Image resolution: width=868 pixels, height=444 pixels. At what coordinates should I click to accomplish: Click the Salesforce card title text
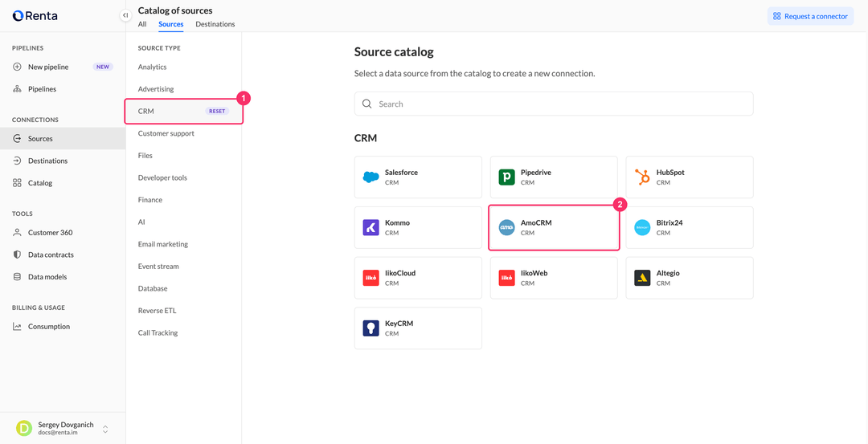pos(401,173)
